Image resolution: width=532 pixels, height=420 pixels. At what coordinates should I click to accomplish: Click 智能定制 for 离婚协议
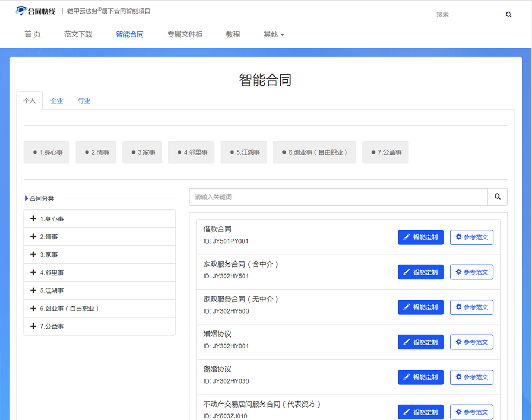(x=421, y=377)
